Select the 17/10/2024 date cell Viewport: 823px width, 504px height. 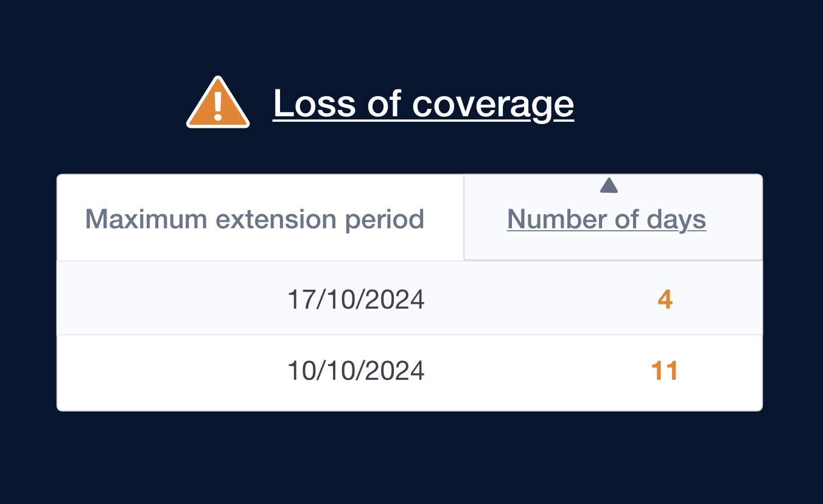coord(355,299)
